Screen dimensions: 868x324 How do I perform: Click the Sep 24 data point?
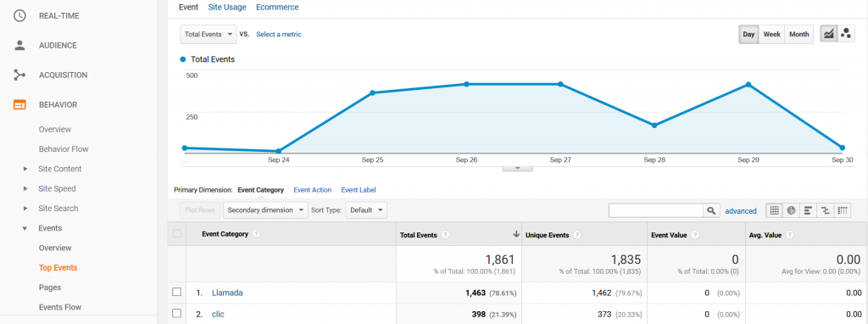[278, 151]
